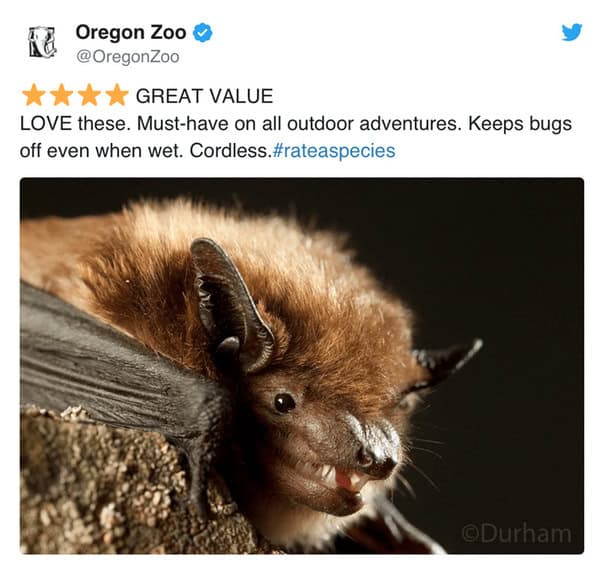Click the Twitter bird logo
599x565 pixels.
pos(572,32)
